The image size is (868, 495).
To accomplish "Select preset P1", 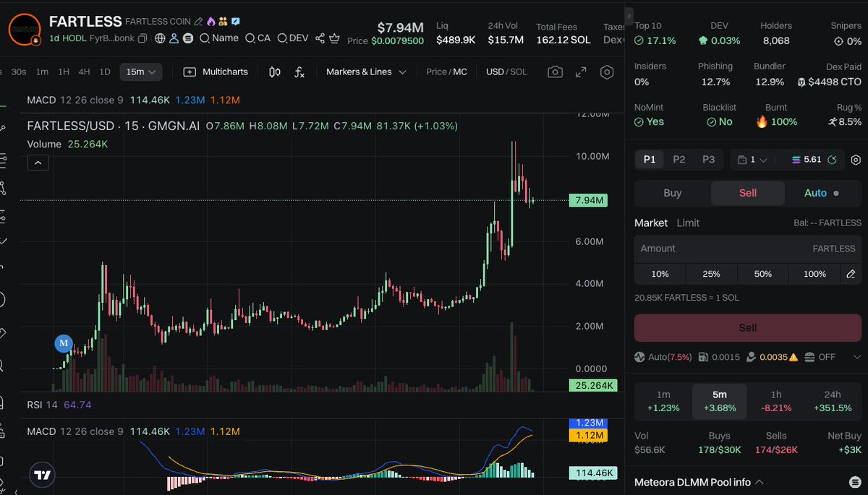I will tap(650, 160).
